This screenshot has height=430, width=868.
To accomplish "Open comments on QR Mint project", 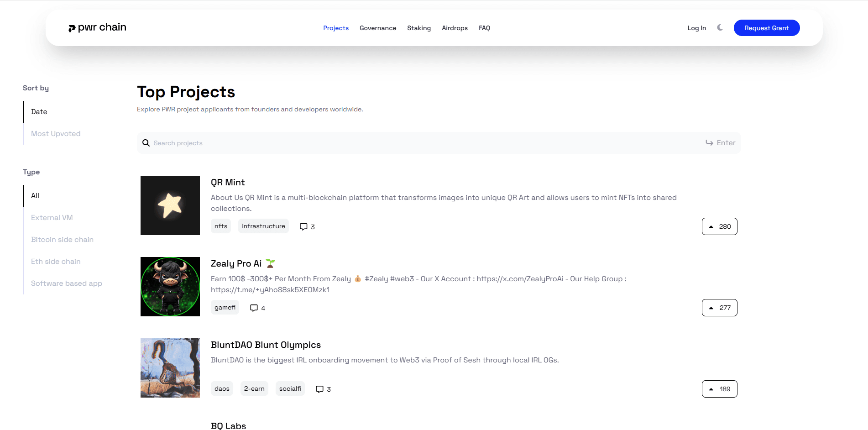I will tap(307, 226).
